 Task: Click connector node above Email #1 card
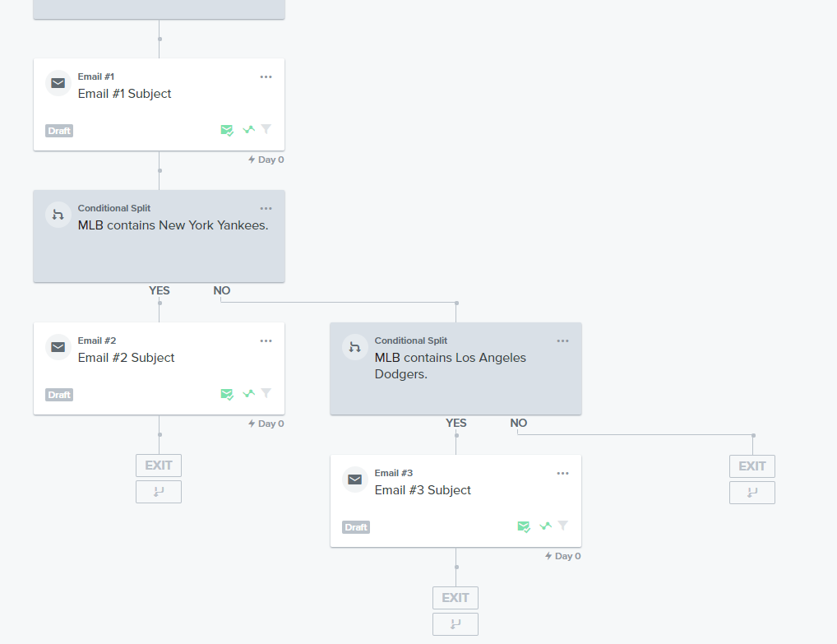160,39
